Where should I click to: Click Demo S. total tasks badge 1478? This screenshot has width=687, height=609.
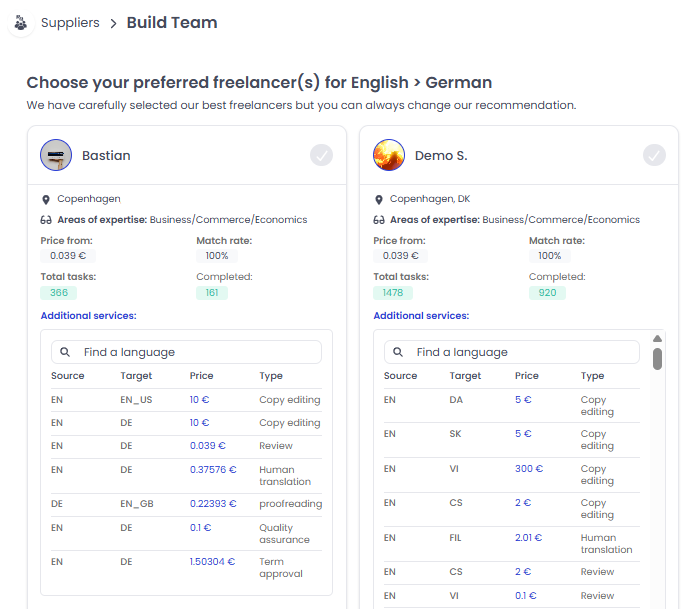(x=393, y=293)
